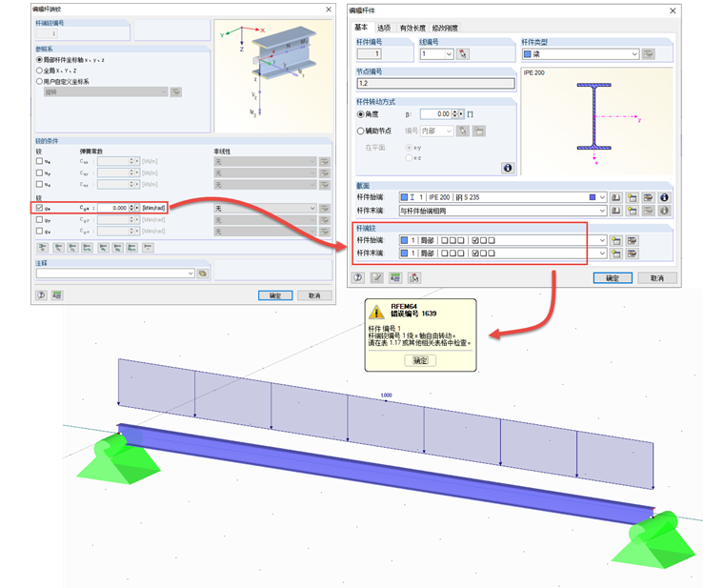The height and width of the screenshot is (588, 724).
Task: Enable the ux hinge checkbox
Action: [39, 161]
